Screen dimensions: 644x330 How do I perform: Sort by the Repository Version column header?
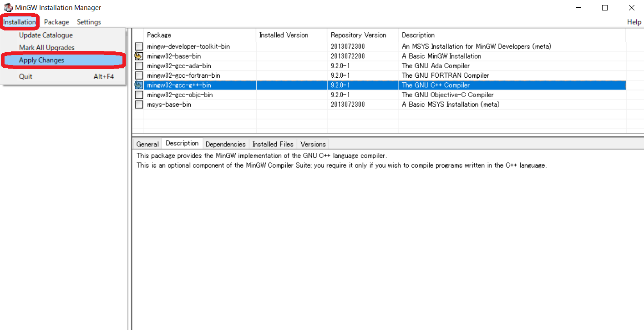(363, 35)
